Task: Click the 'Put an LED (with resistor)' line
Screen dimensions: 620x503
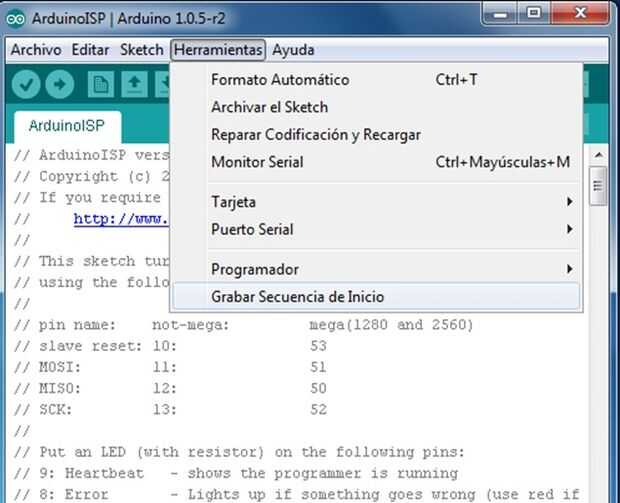Action: click(x=239, y=452)
